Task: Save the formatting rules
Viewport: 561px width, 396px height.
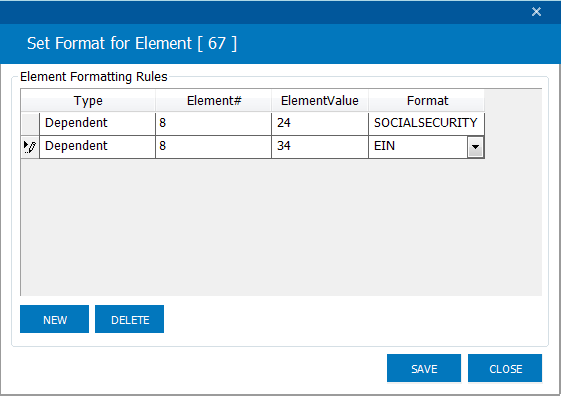Action: click(x=424, y=368)
